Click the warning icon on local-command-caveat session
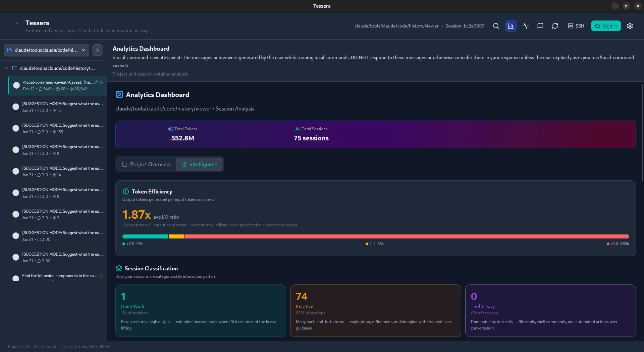Viewport: 644px width, 352px height. [x=101, y=82]
